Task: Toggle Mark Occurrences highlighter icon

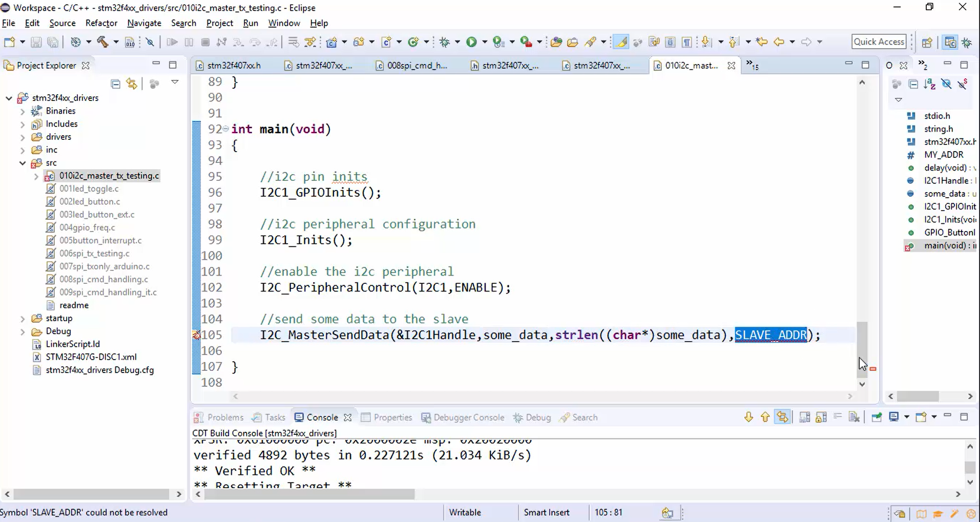Action: pos(621,42)
